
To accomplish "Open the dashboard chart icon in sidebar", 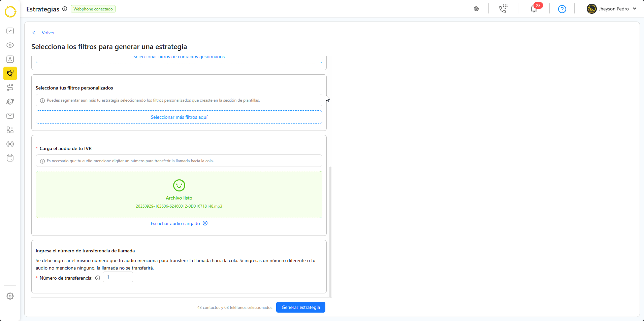I will [x=10, y=31].
